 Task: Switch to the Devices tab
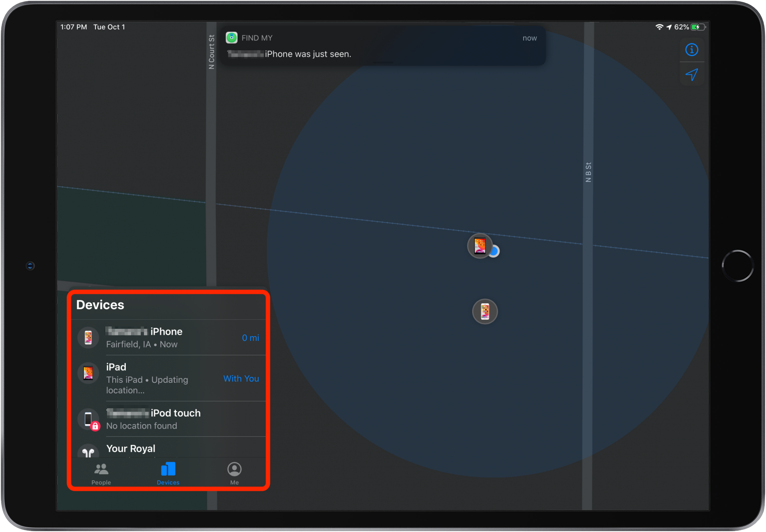tap(168, 474)
